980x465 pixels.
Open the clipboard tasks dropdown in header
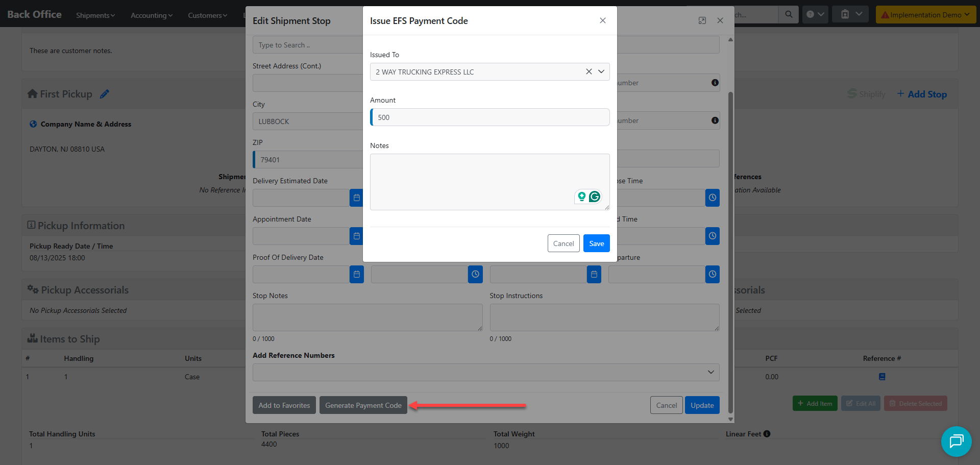coord(850,14)
